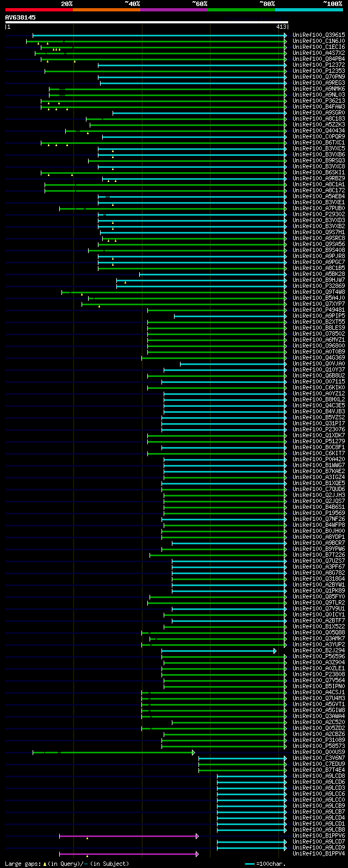Select the query name AV638145

[x=21, y=17]
